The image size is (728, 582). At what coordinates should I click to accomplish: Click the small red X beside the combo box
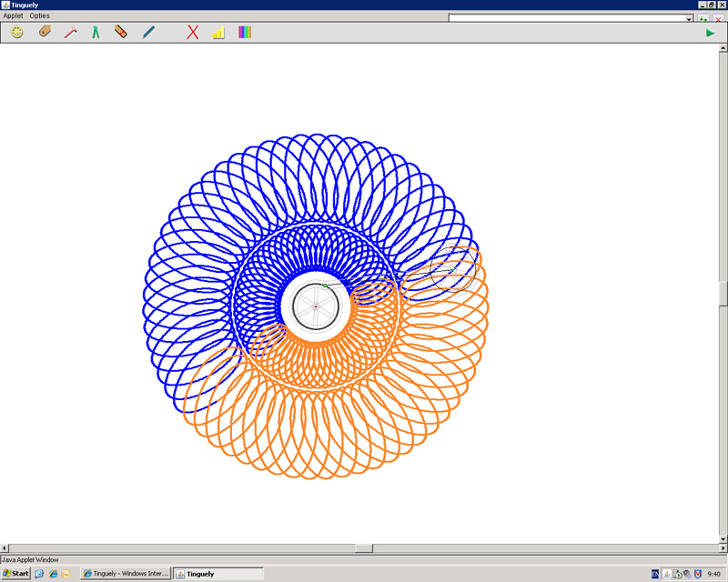tap(718, 18)
